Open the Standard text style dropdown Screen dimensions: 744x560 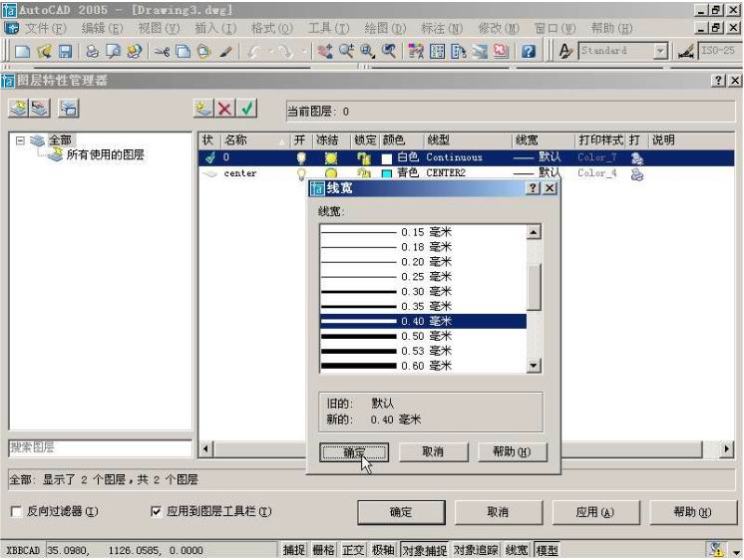[x=660, y=51]
